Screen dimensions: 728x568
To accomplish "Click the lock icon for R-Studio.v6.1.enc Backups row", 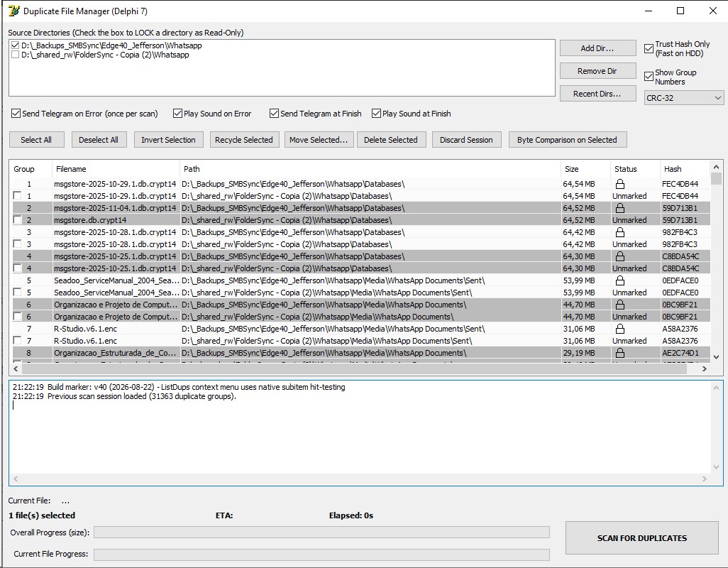I will (620, 329).
